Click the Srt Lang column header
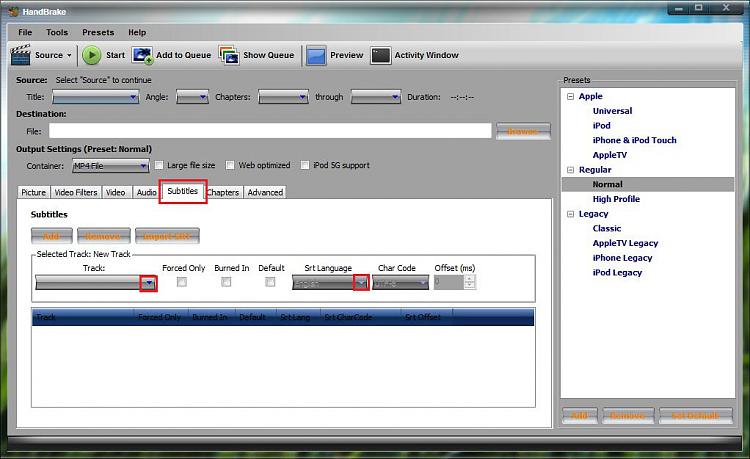Image resolution: width=750 pixels, height=459 pixels. click(x=298, y=317)
